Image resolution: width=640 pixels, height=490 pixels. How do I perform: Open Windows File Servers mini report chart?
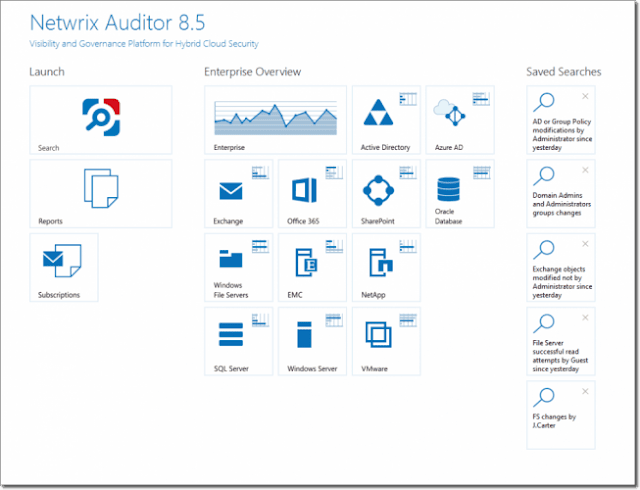[260, 247]
